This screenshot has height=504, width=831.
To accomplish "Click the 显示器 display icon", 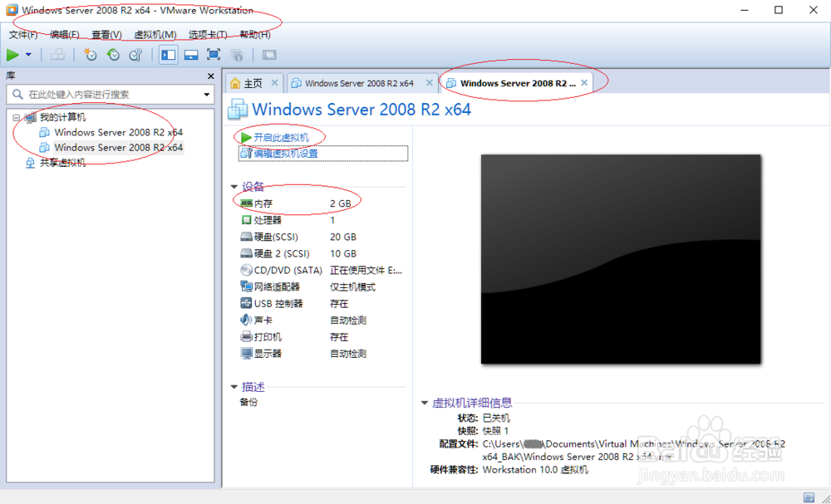I will pos(246,354).
